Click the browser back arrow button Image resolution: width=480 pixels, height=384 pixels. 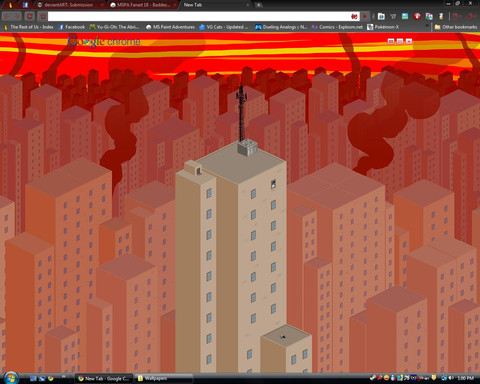point(7,16)
